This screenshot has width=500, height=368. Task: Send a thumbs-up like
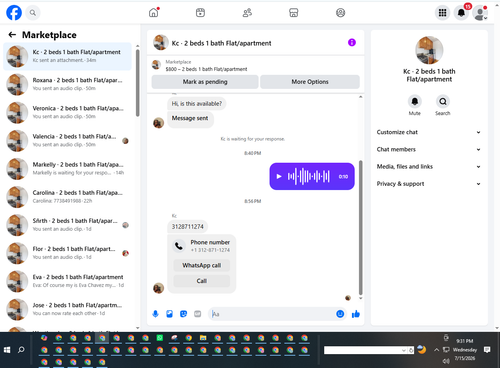click(356, 314)
